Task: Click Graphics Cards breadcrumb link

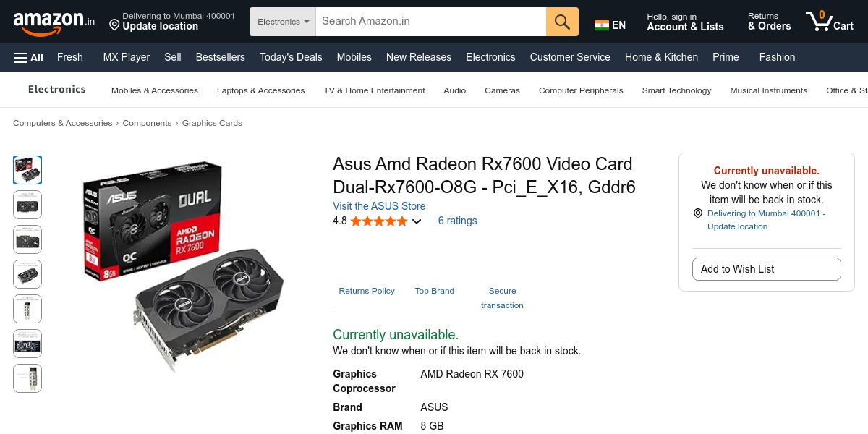Action: coord(212,123)
